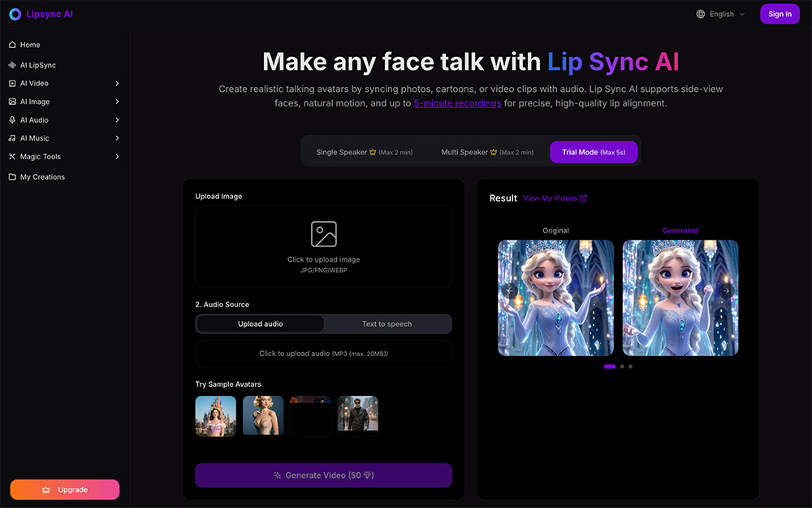Choose the blonde woman sample avatar
Image resolution: width=812 pixels, height=508 pixels.
coord(263,416)
